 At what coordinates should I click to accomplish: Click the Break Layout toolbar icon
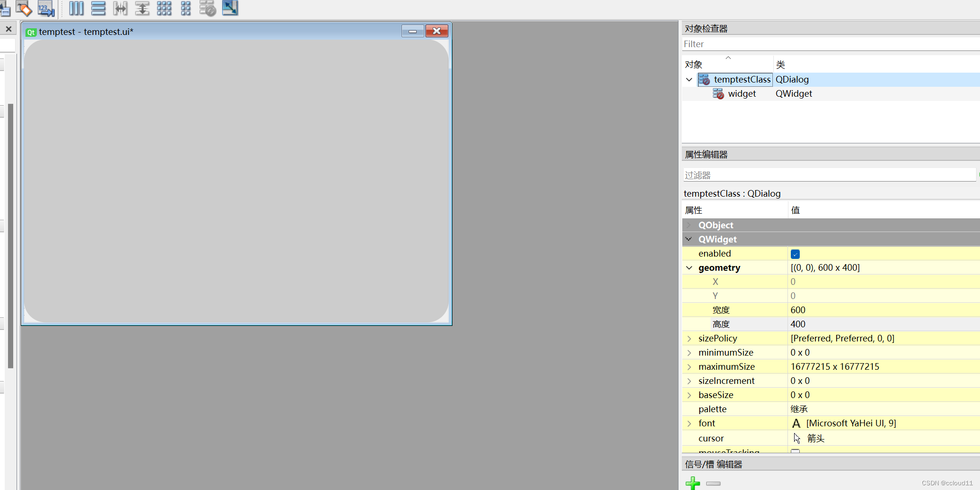tap(208, 8)
